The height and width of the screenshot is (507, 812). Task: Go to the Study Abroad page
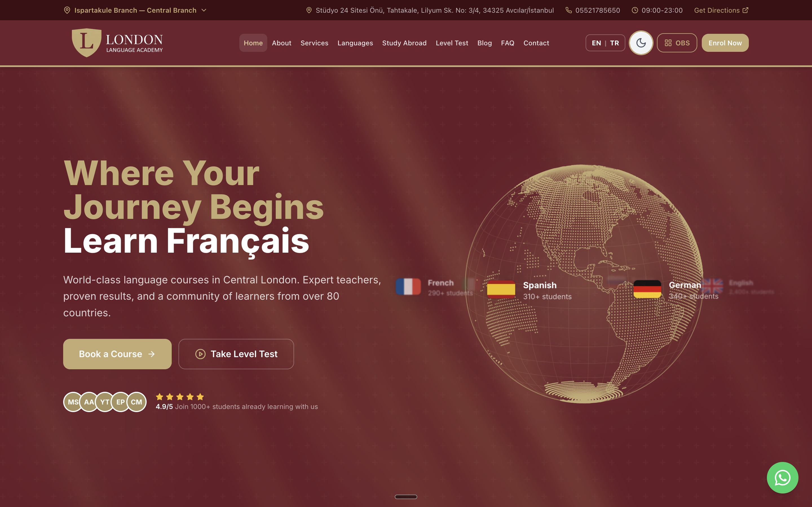click(x=404, y=43)
